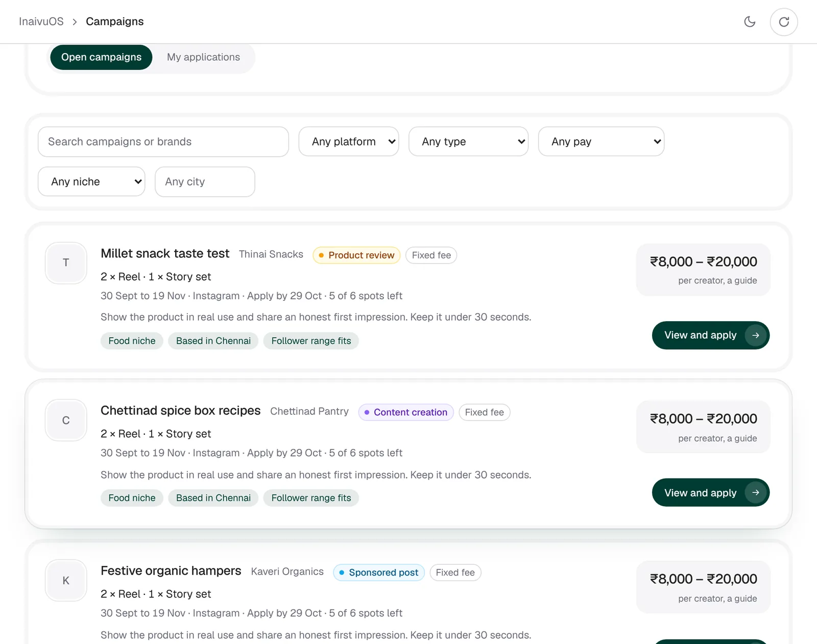
Task: Click pay range box on Festive hampers card
Action: coord(703,587)
